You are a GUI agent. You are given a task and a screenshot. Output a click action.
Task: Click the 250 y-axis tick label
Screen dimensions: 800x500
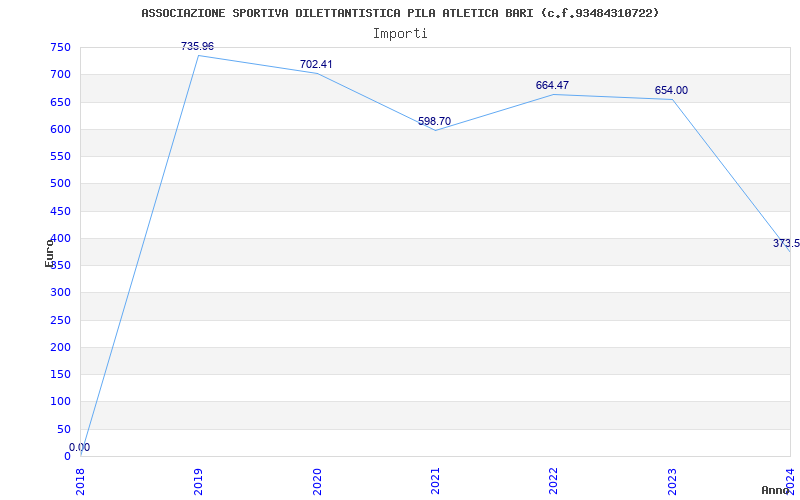(60, 320)
